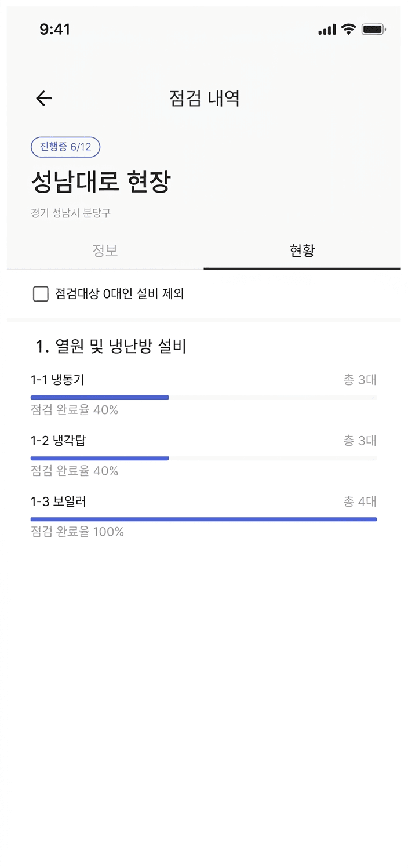Screen dimensions: 408x868
Task: Tap the 경기 성남시 분당구 address text
Action: click(71, 213)
